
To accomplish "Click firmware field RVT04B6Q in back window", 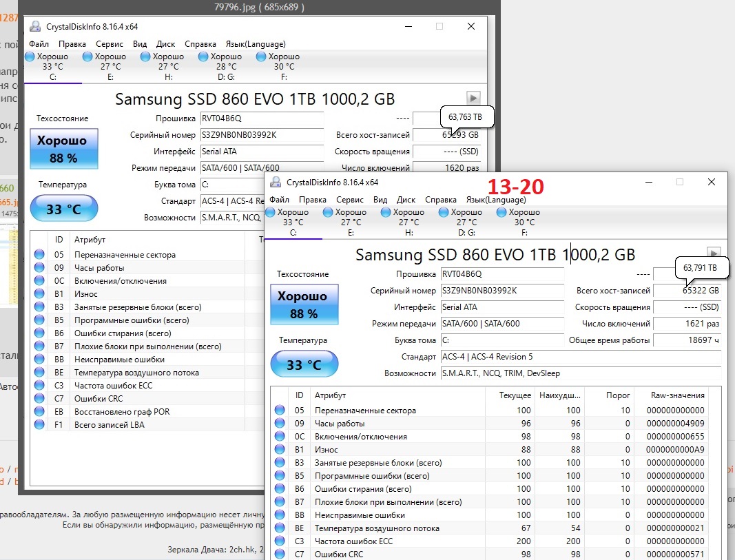I will (262, 118).
